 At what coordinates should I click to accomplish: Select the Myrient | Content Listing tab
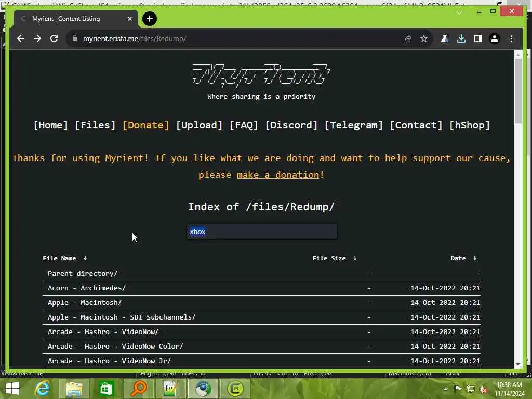coord(76,19)
